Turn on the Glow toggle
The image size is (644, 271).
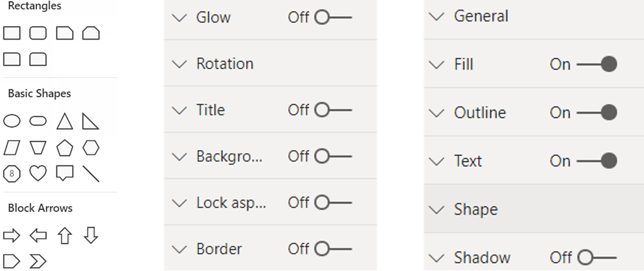332,17
